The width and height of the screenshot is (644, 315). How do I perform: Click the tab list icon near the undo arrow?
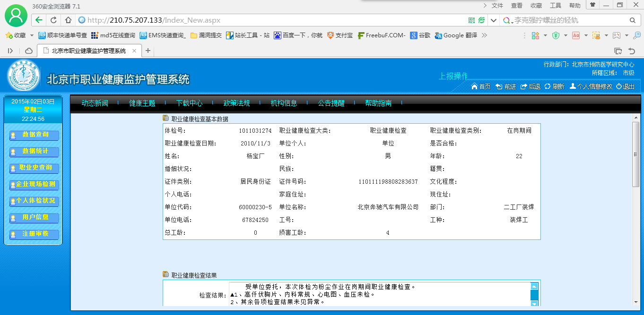pyautogui.click(x=618, y=51)
